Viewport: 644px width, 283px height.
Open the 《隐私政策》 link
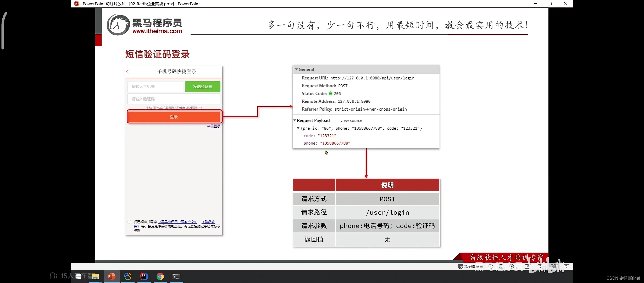click(208, 222)
